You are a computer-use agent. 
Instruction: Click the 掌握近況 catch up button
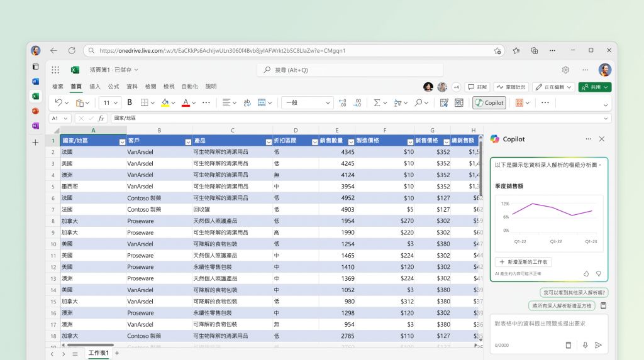point(511,87)
